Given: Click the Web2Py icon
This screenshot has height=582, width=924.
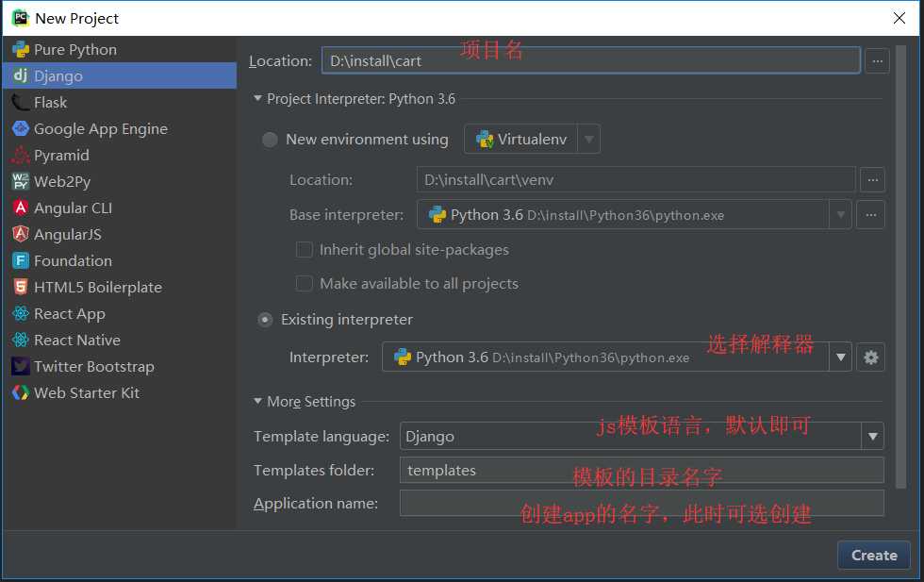Looking at the screenshot, I should point(21,181).
